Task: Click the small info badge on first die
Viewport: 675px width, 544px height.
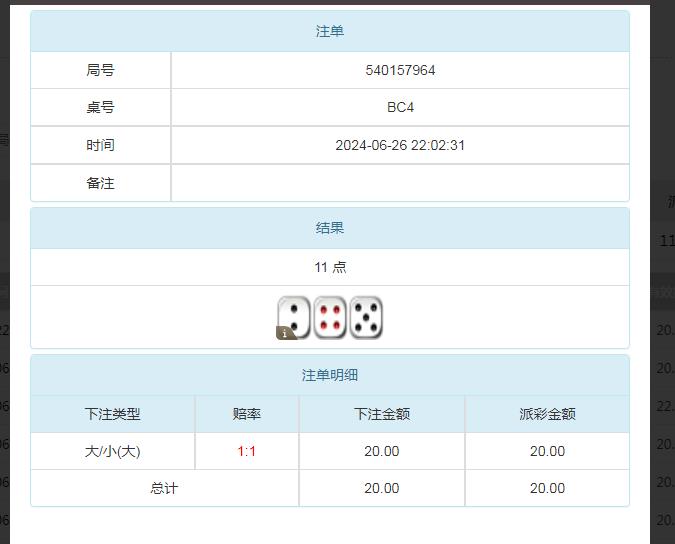Action: point(284,333)
